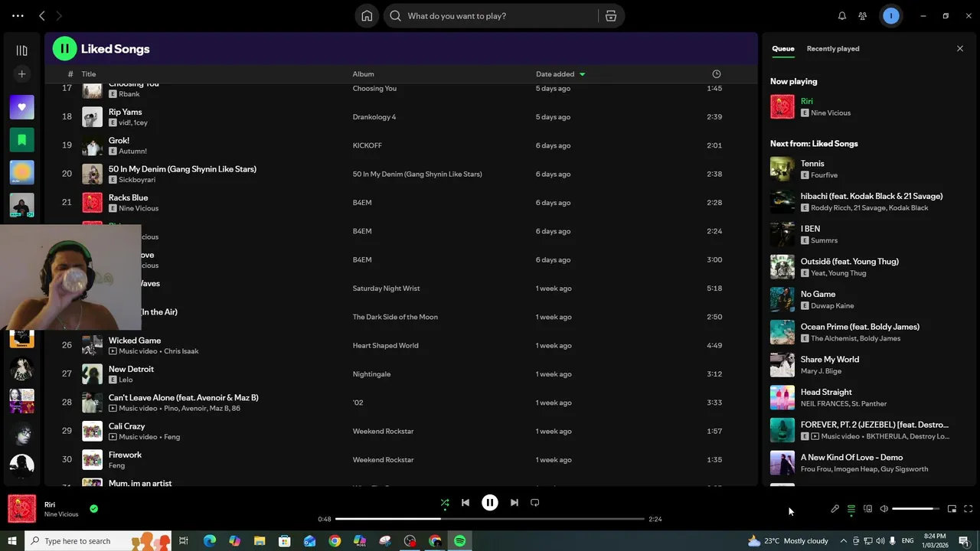Sort by duration clock icon
The height and width of the screenshot is (551, 980).
click(717, 74)
